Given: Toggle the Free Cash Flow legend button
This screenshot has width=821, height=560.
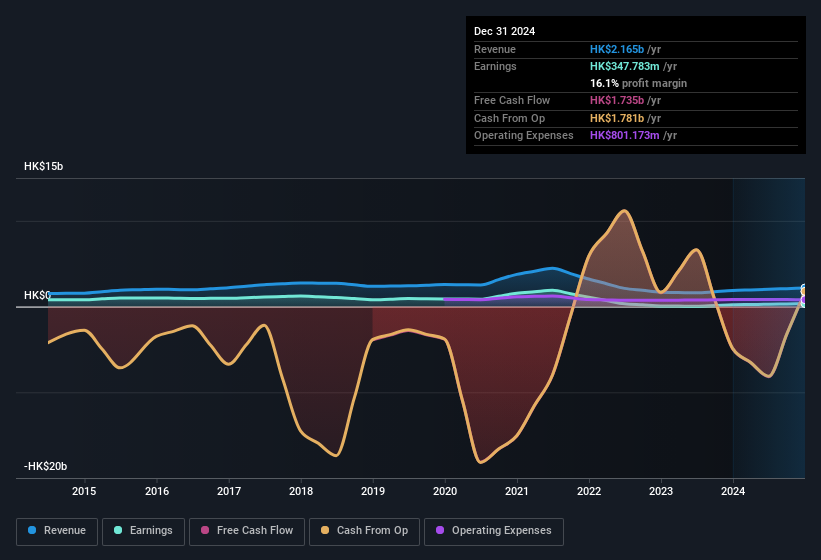Looking at the screenshot, I should 247,531.
